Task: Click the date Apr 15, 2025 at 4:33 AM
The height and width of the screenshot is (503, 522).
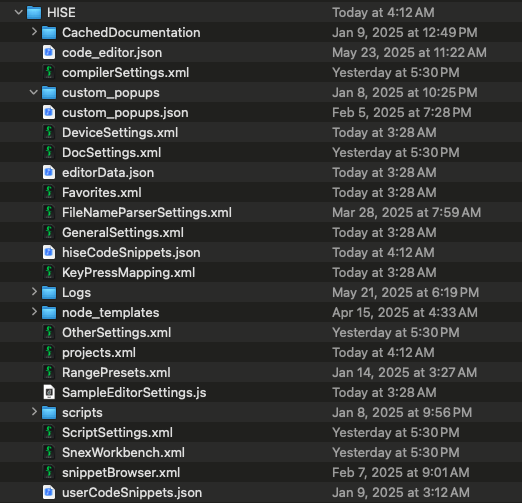Action: [x=405, y=313]
